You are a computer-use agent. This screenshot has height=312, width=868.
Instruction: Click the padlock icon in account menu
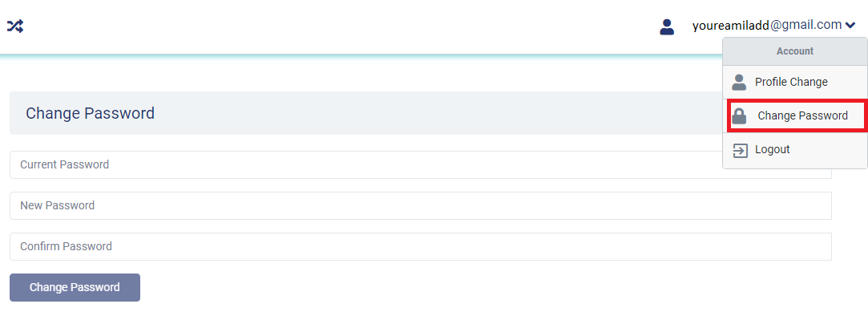point(739,115)
